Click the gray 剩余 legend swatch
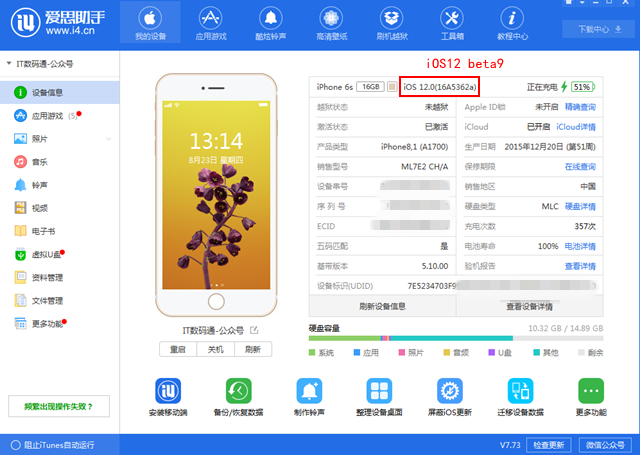 click(582, 353)
